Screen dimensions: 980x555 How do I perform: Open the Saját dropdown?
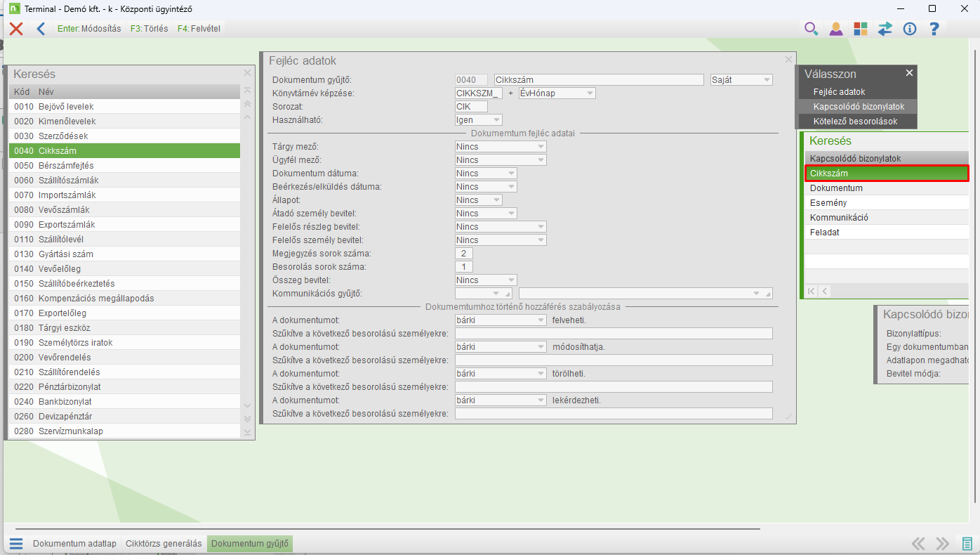tap(767, 80)
